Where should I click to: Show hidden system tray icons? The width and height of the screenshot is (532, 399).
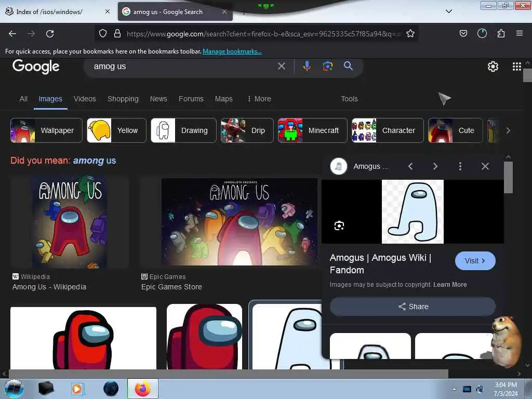454,389
